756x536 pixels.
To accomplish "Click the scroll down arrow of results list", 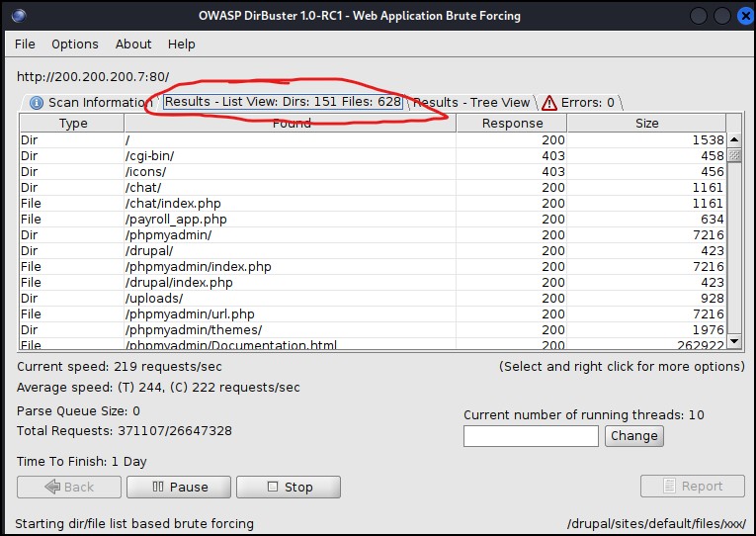I will coord(733,341).
